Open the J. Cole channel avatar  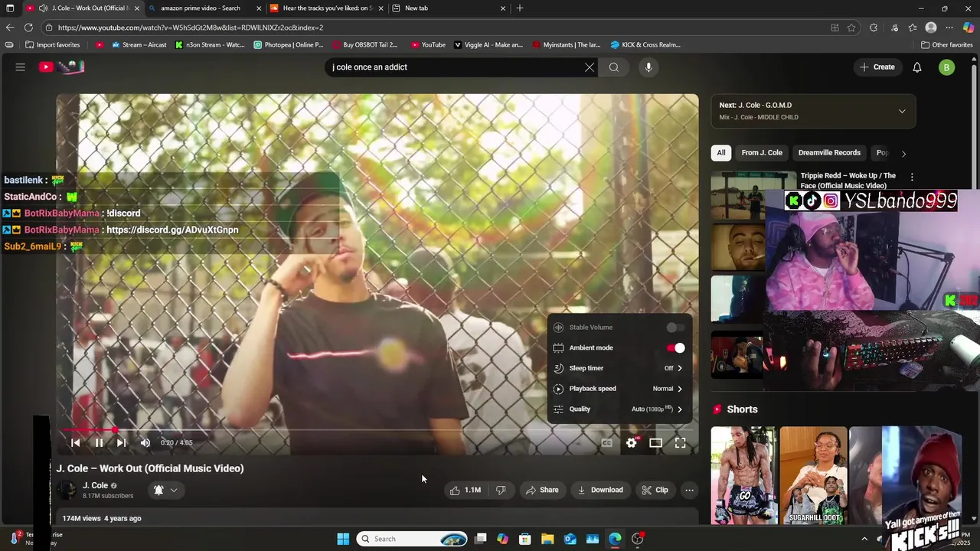(x=67, y=490)
